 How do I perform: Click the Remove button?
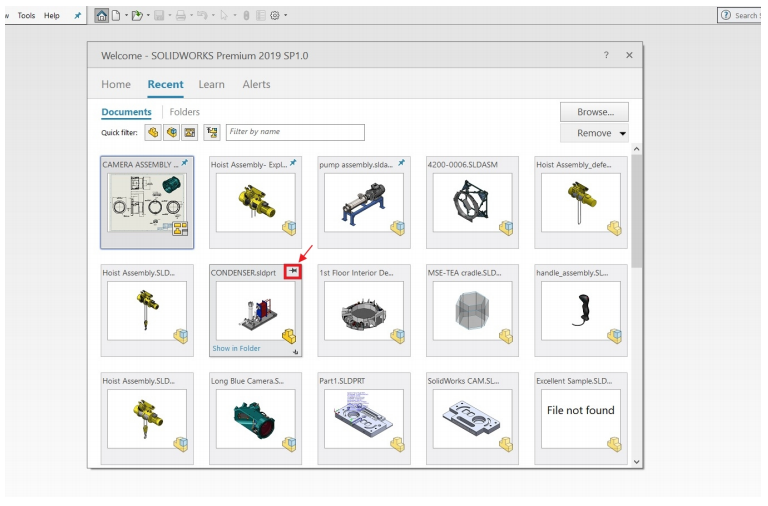tap(594, 133)
